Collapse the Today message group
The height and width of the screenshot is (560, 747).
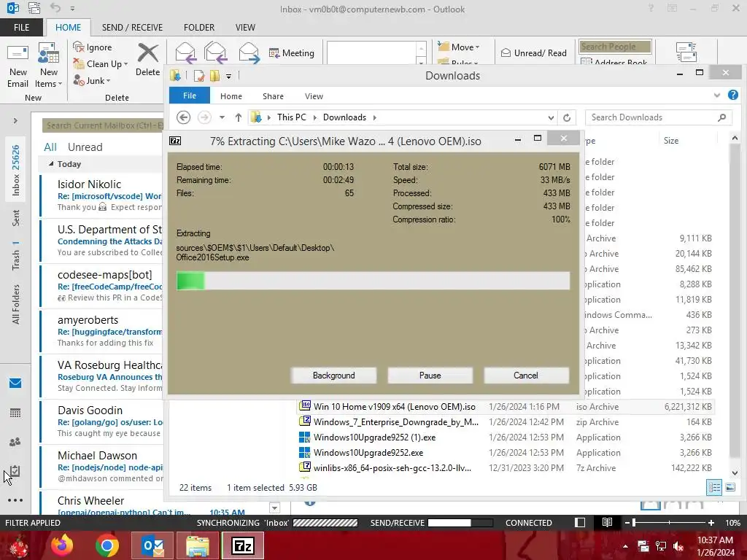pos(51,164)
